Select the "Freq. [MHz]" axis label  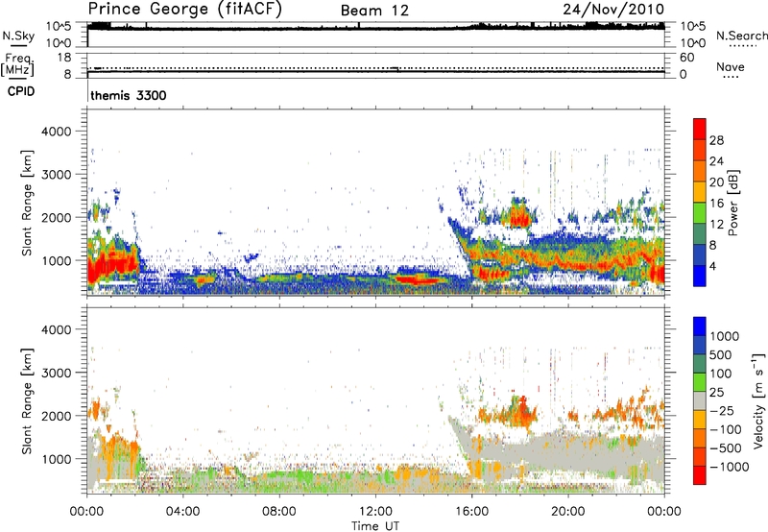pos(17,65)
